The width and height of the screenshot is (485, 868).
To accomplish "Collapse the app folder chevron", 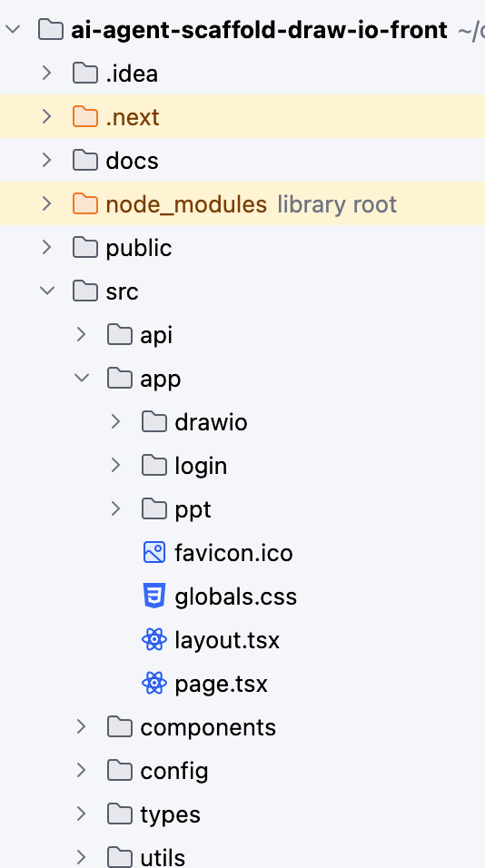I will click(82, 378).
